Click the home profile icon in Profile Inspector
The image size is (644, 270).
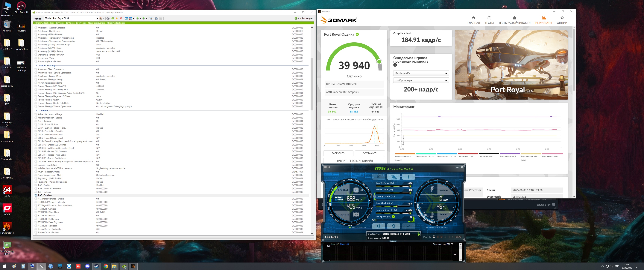pyautogui.click(x=101, y=18)
